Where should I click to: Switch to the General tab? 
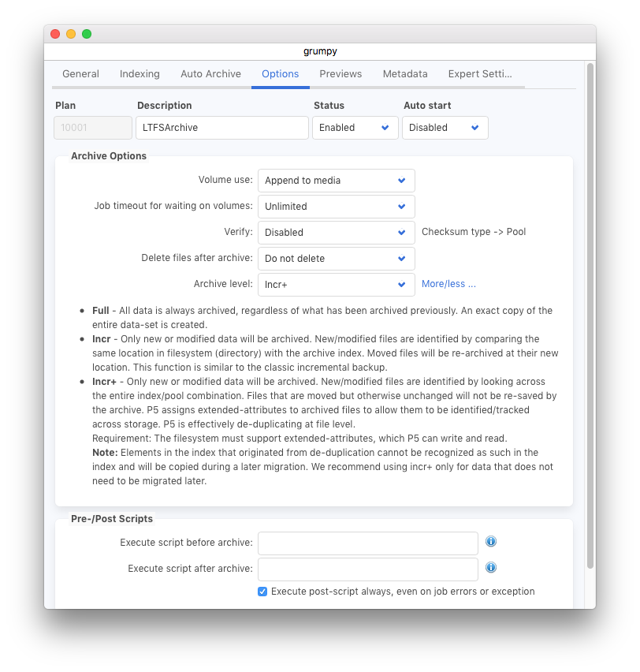point(80,74)
